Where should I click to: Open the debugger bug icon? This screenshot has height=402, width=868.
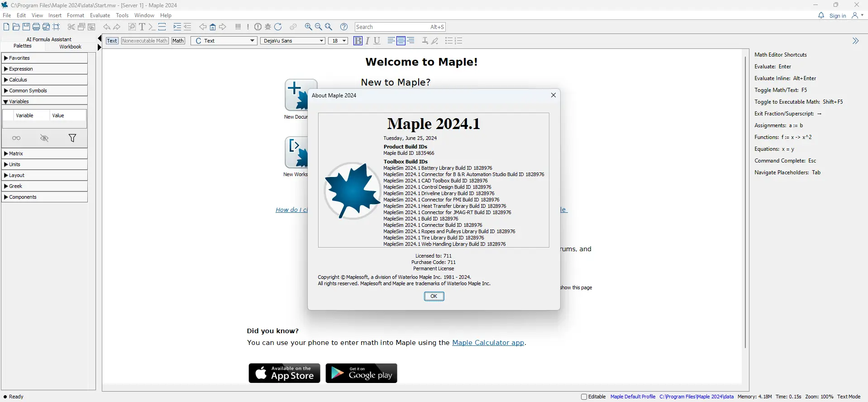click(x=268, y=27)
